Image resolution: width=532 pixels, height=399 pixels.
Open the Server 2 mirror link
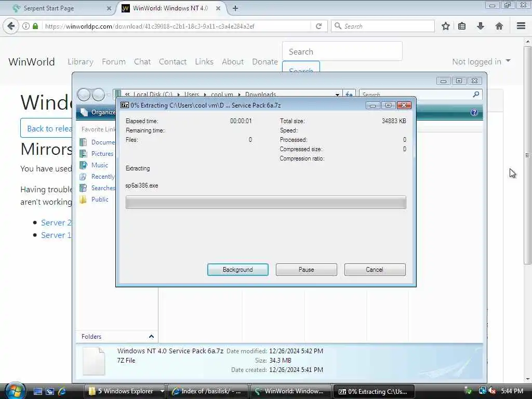click(x=56, y=222)
